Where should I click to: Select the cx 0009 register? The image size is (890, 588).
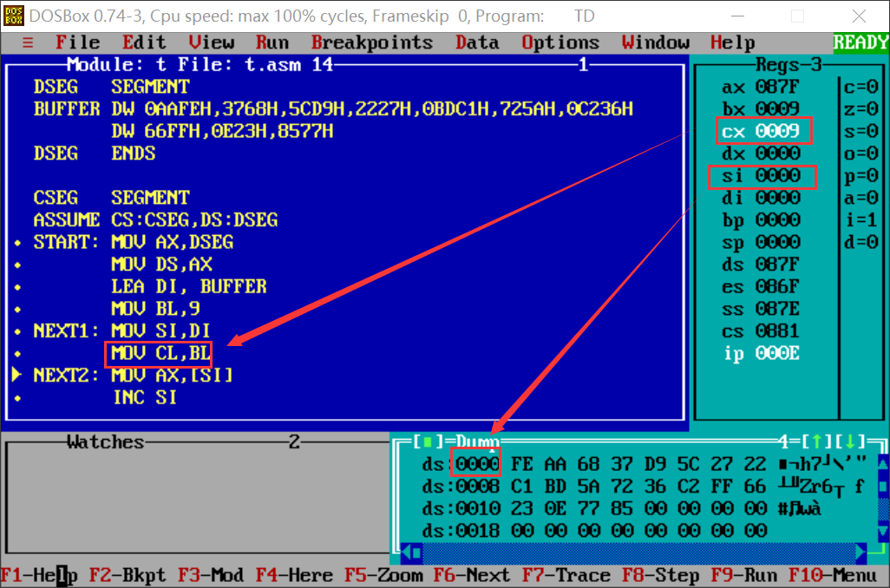[x=761, y=131]
